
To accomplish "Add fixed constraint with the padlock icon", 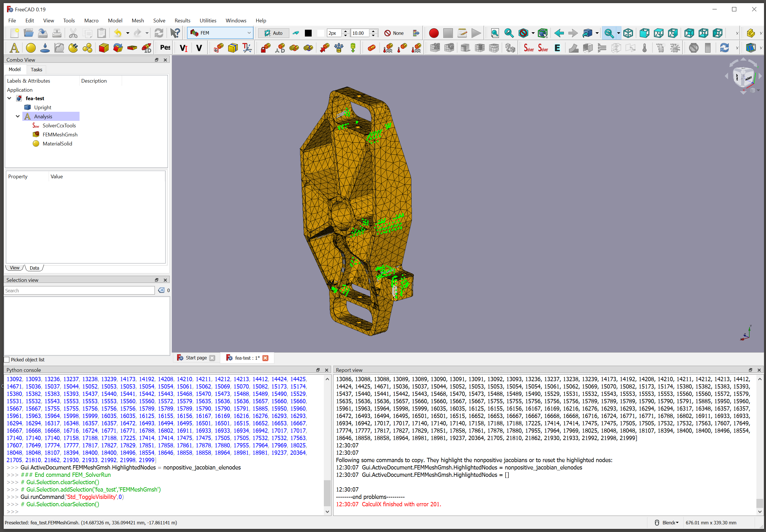I will click(x=266, y=48).
